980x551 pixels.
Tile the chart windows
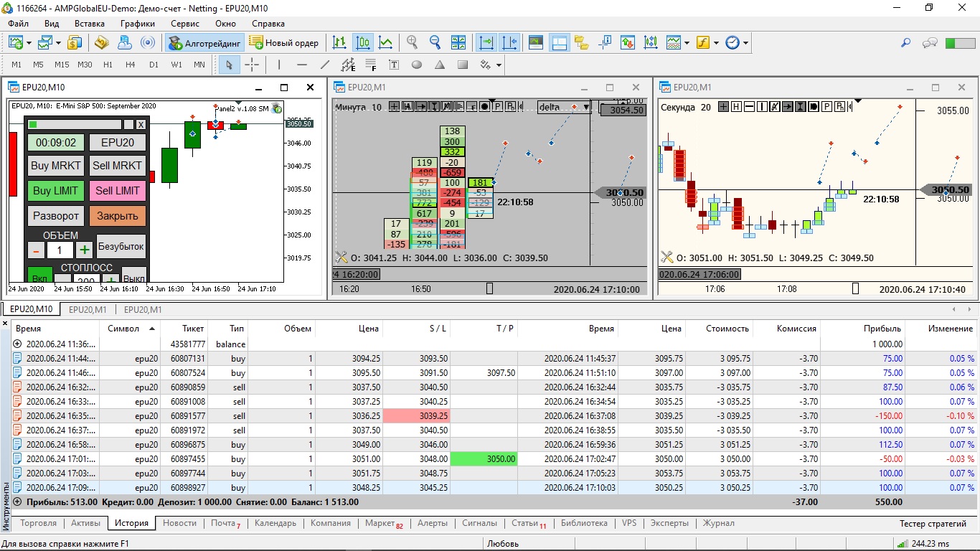click(458, 42)
